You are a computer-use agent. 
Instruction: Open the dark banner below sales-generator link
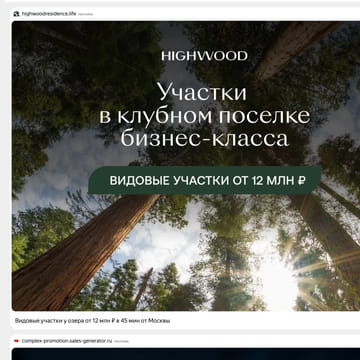[x=186, y=354]
